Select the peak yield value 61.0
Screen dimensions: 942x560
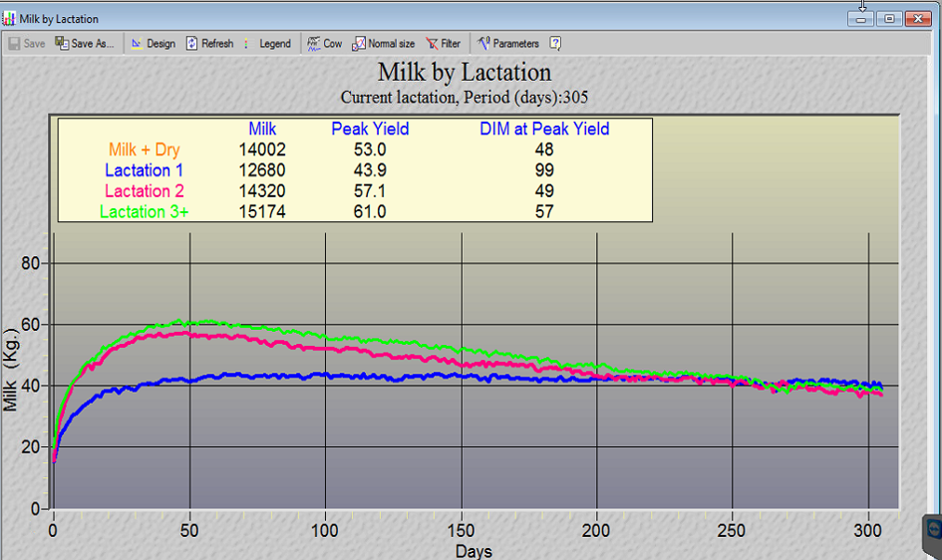(370, 212)
